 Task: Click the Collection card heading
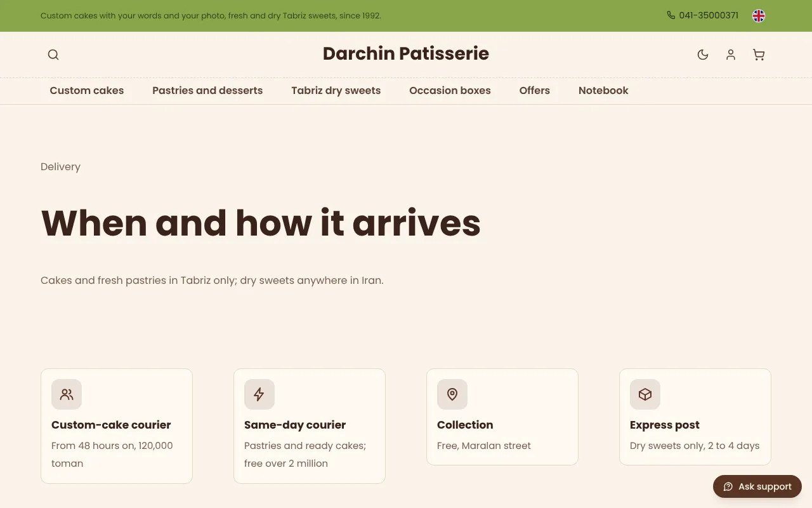(465, 425)
